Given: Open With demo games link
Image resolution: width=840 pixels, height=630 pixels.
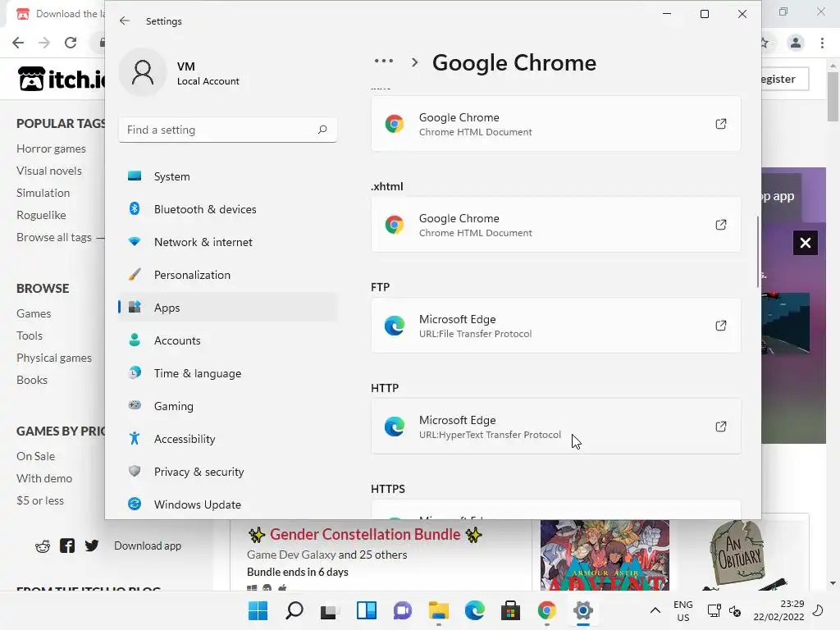Looking at the screenshot, I should click(44, 478).
